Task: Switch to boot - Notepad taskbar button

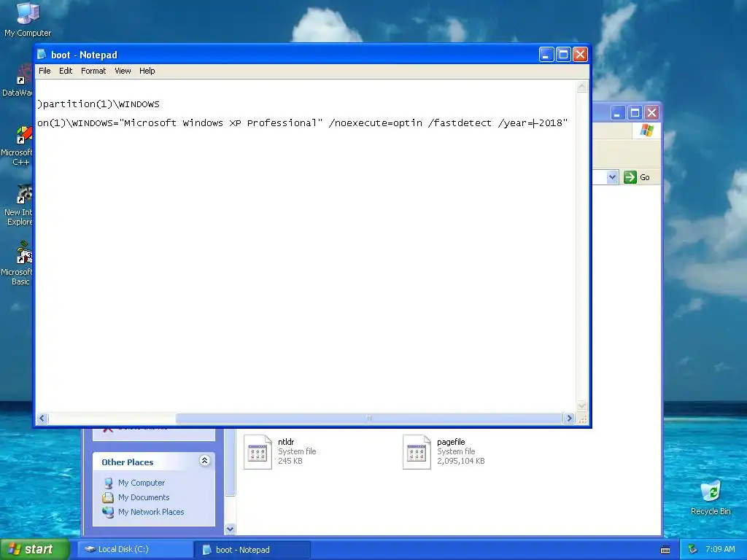Action: [252, 550]
